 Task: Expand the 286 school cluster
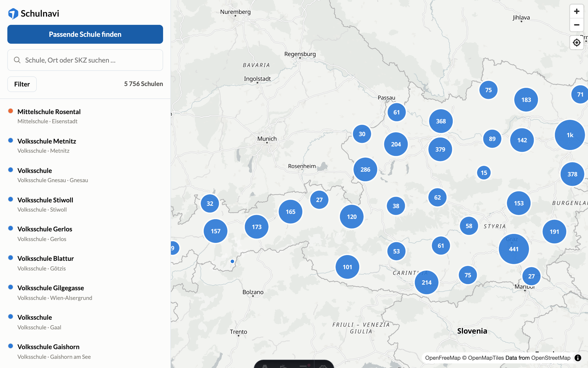click(x=365, y=170)
